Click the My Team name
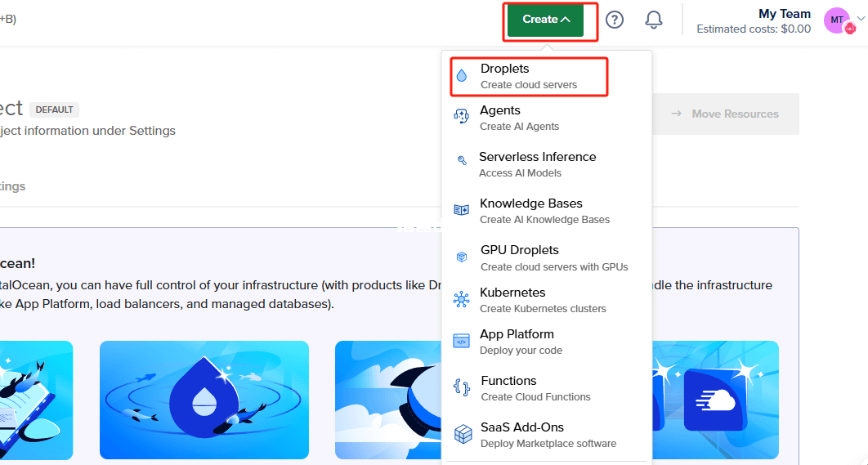This screenshot has height=465, width=868. click(785, 14)
